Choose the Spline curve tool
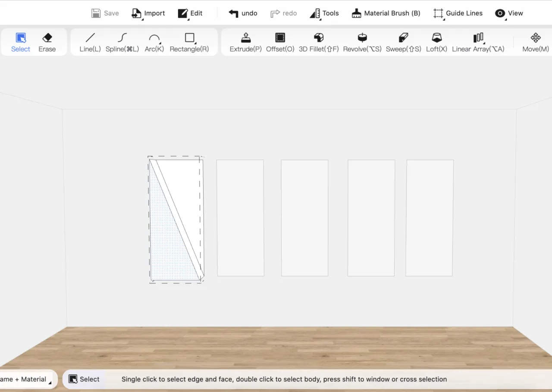Viewport: 552px width, 392px height. [122, 42]
